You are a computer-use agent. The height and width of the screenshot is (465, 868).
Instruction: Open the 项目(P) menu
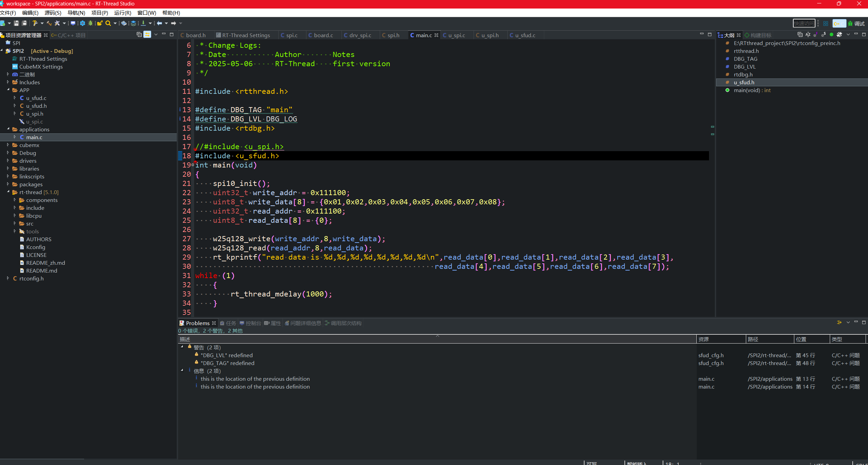point(99,13)
